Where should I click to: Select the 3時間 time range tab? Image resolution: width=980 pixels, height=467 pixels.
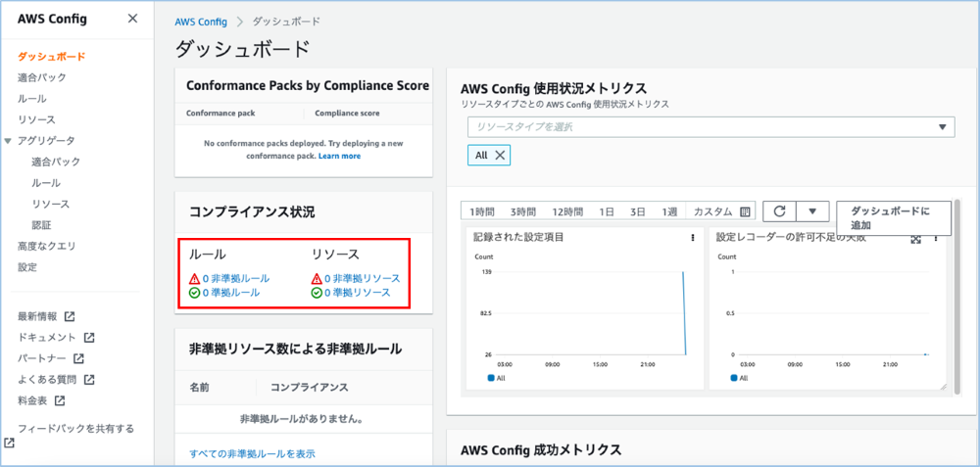522,211
